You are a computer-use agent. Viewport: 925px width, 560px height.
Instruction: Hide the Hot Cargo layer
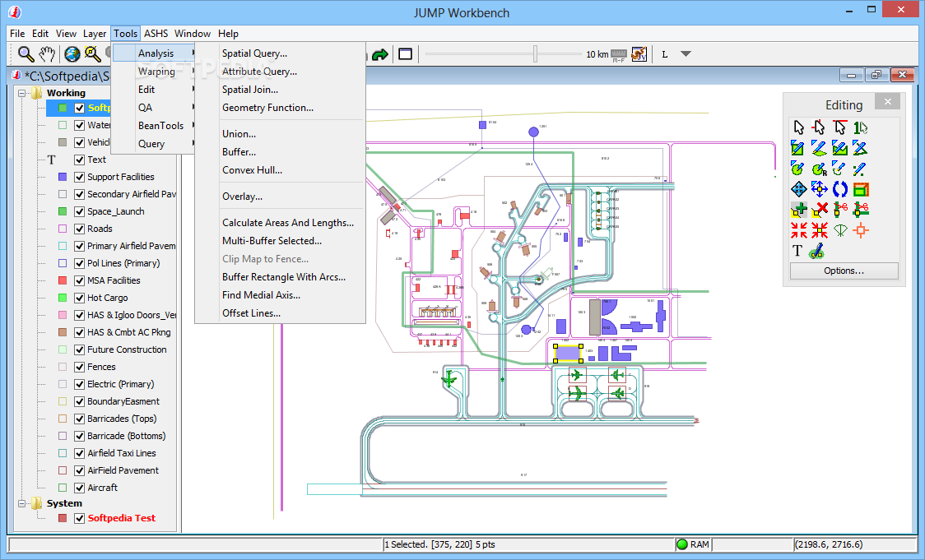(x=79, y=298)
